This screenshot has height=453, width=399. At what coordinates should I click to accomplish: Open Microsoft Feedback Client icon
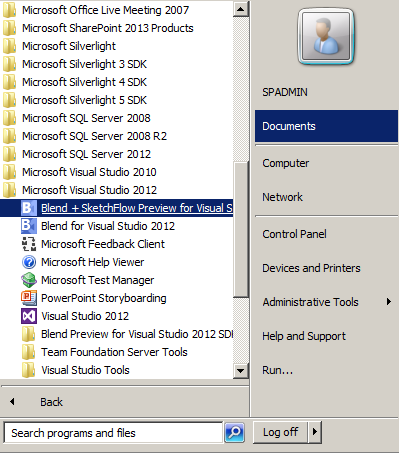coord(29,244)
